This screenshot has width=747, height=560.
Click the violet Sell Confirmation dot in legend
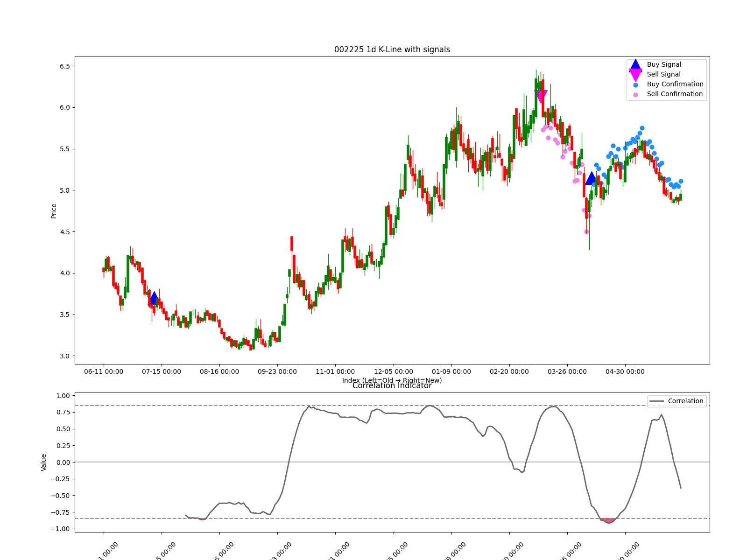coord(635,95)
